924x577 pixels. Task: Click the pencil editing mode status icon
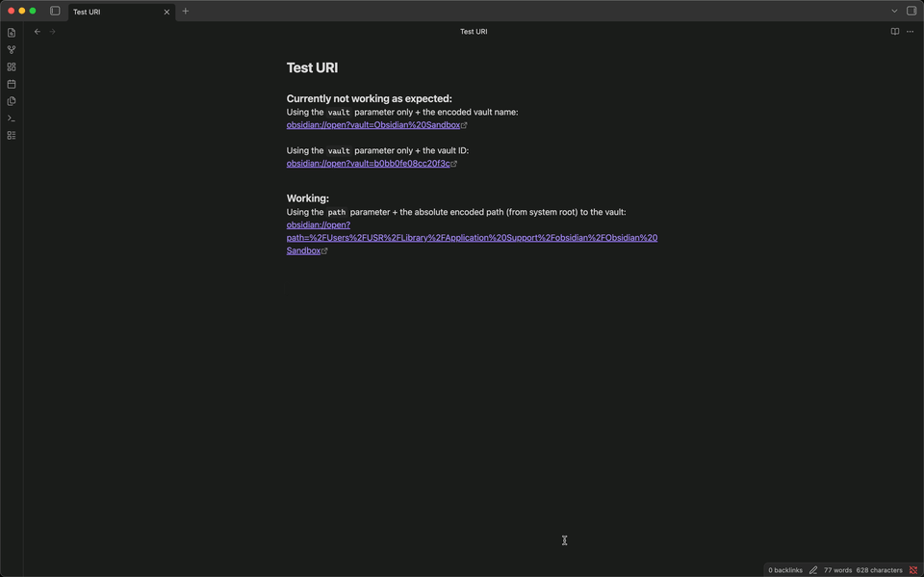pyautogui.click(x=813, y=570)
